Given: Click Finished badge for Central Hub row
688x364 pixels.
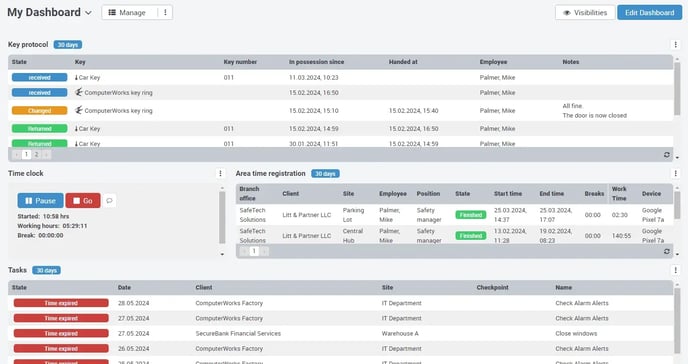Looking at the screenshot, I should tap(471, 236).
